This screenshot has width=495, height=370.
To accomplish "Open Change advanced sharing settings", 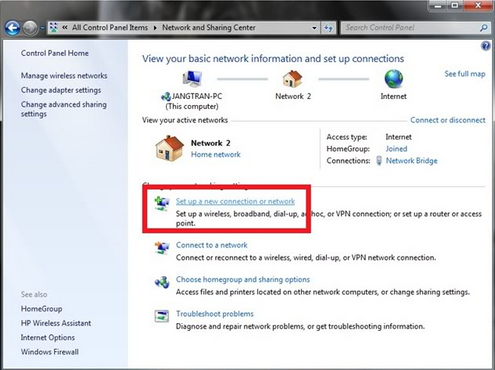I will click(x=64, y=109).
